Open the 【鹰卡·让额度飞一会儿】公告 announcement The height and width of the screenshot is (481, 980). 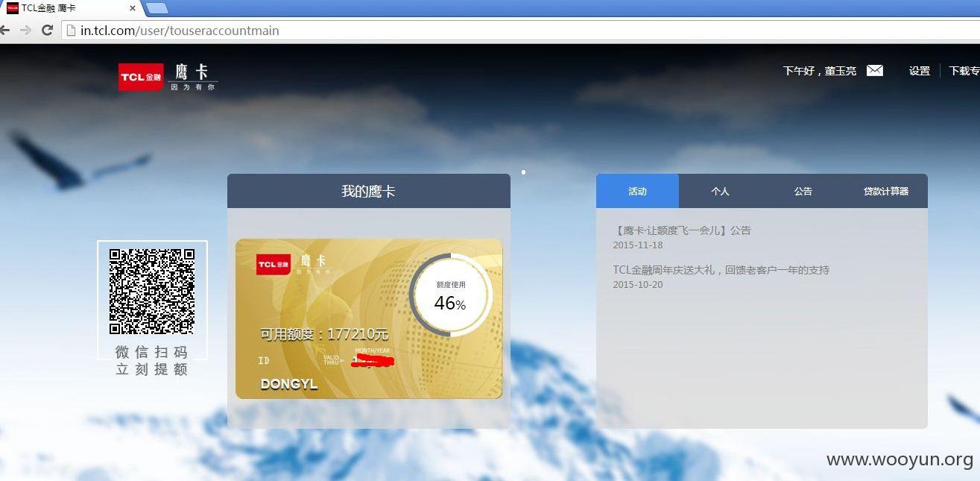[x=682, y=230]
